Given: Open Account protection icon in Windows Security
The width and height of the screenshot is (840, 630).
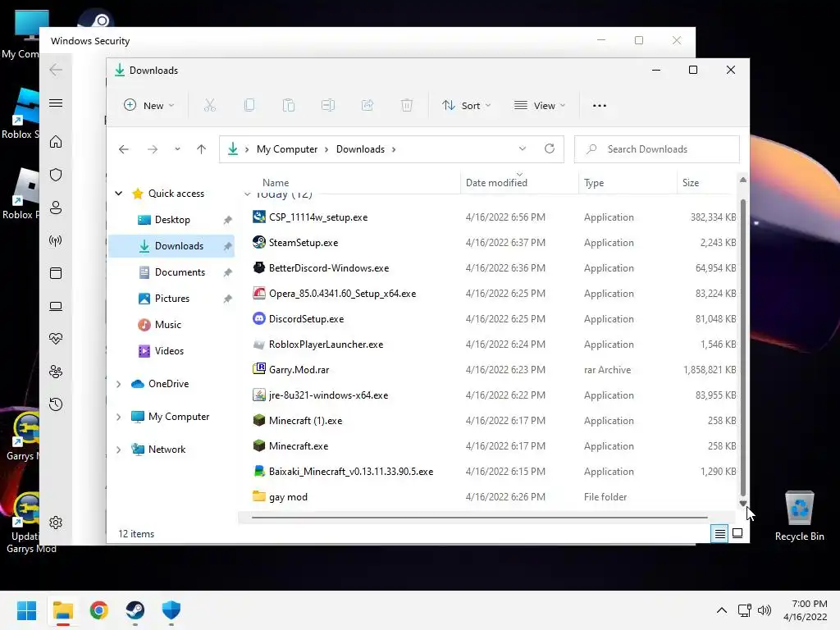Looking at the screenshot, I should pos(56,208).
